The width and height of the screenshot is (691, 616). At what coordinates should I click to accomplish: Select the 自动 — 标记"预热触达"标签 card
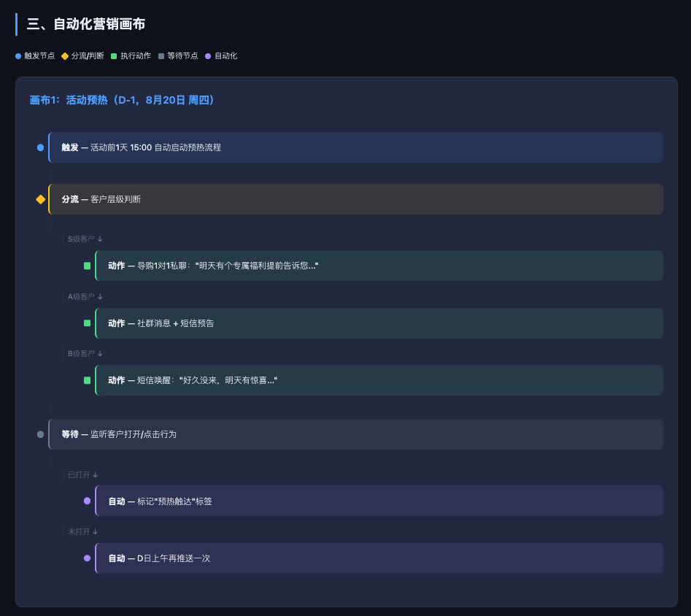(x=379, y=501)
